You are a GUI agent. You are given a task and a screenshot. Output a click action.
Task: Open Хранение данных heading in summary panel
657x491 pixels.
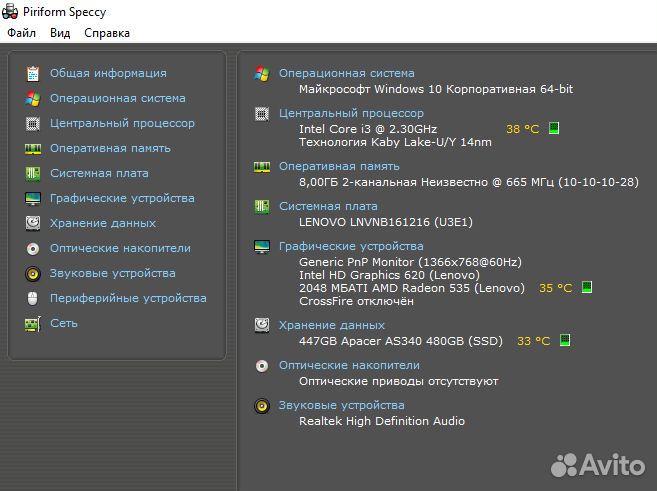pyautogui.click(x=332, y=325)
